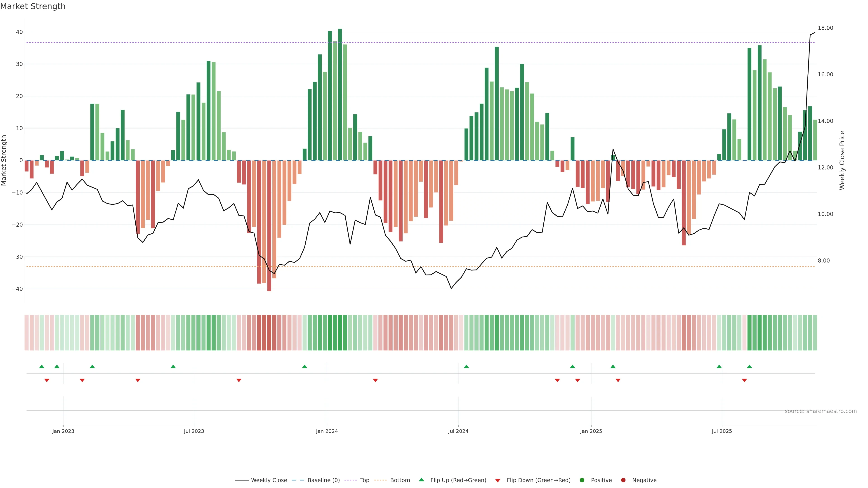Click the Positive green circle legend icon
The image size is (868, 488).
[x=582, y=480]
